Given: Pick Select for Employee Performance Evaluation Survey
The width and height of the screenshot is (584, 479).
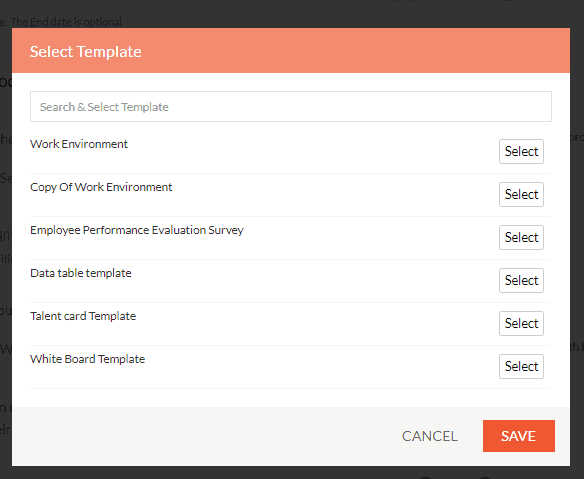Looking at the screenshot, I should click(x=521, y=238).
